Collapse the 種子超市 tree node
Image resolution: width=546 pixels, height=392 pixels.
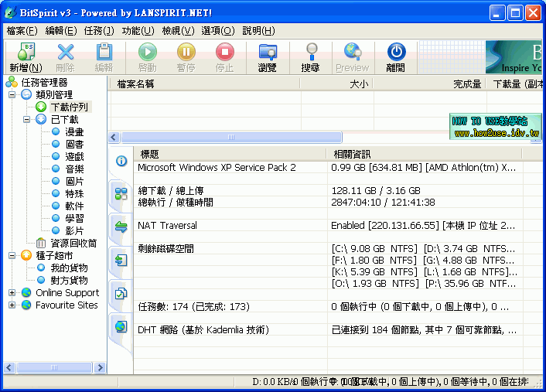12,255
